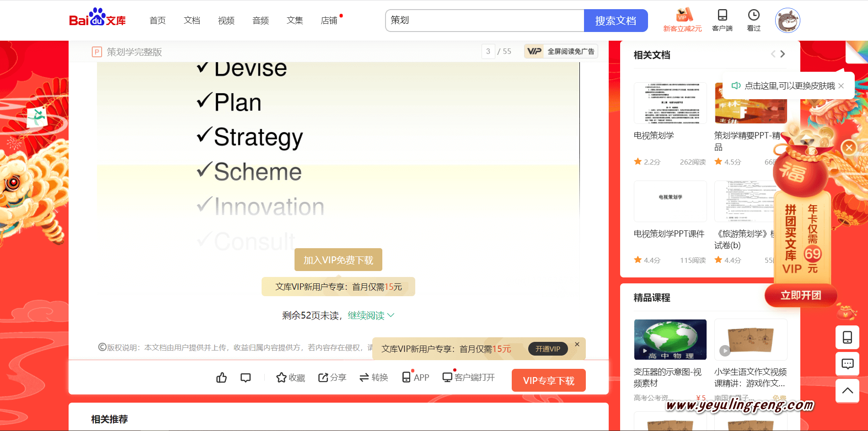
Task: Click the red mascot skin-change corner icon
Action: point(856,52)
